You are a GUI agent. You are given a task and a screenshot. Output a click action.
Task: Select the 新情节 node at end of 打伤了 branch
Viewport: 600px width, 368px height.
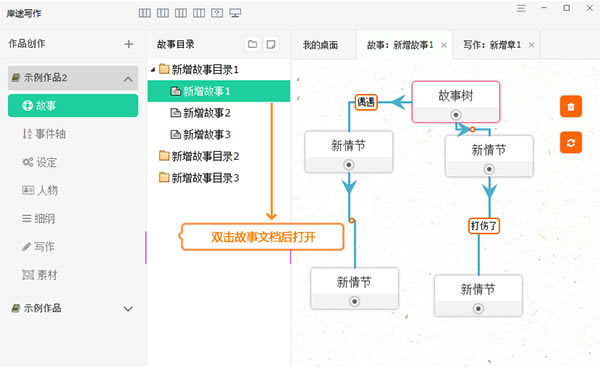click(478, 295)
